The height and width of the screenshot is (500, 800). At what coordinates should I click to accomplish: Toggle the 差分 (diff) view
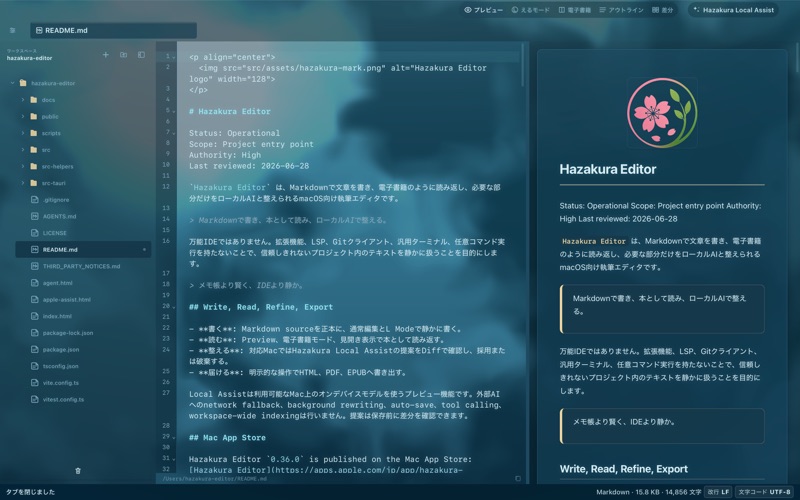click(x=663, y=10)
